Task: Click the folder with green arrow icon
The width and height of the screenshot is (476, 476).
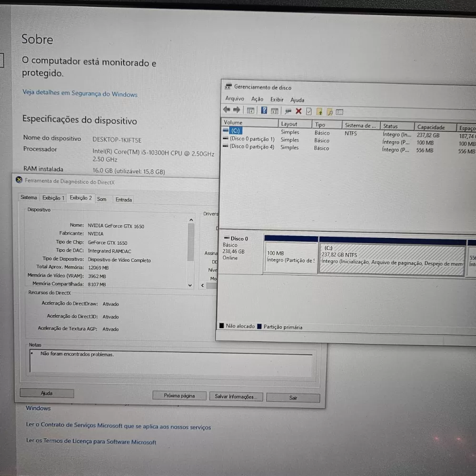Action: point(319,112)
